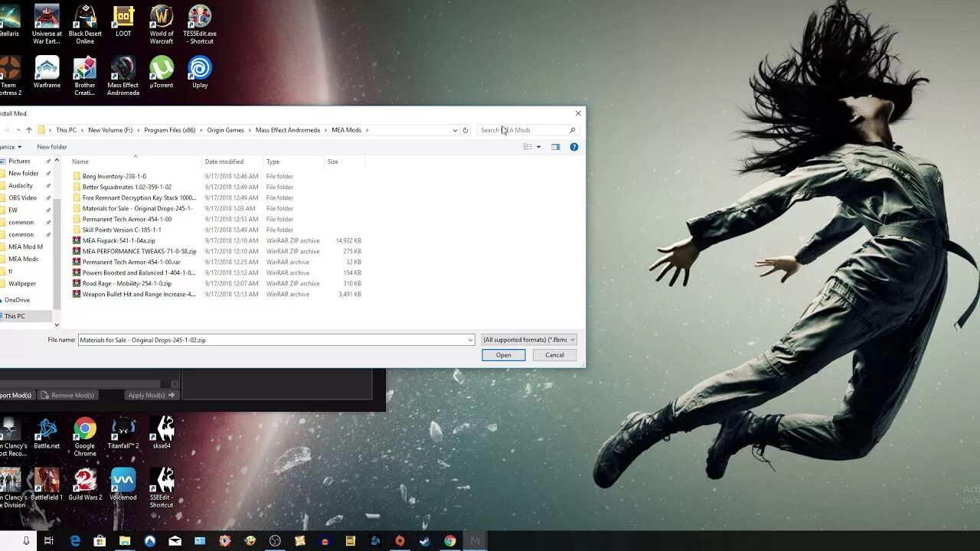Screen dimensions: 980x551
Task: Click the refresh button beside address bar
Action: click(465, 130)
